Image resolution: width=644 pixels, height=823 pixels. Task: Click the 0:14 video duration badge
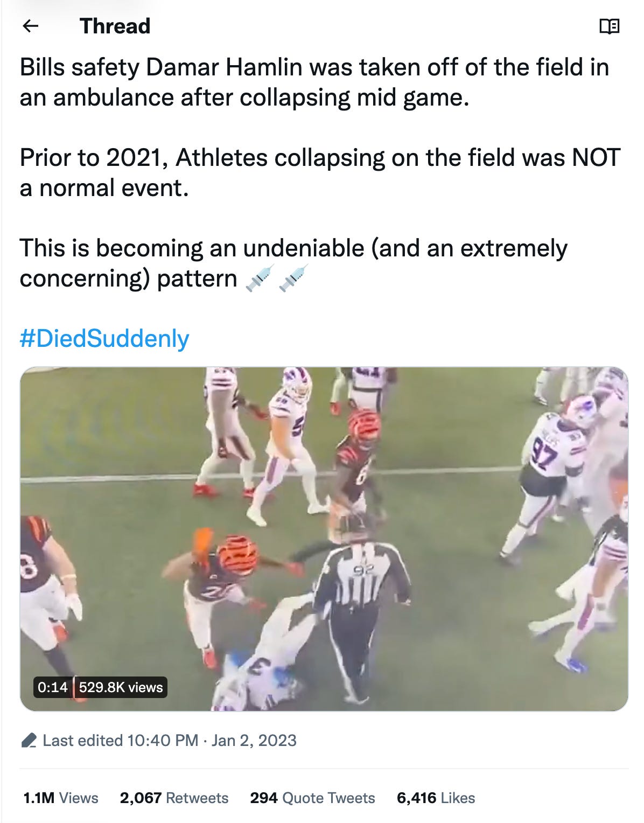coord(53,687)
